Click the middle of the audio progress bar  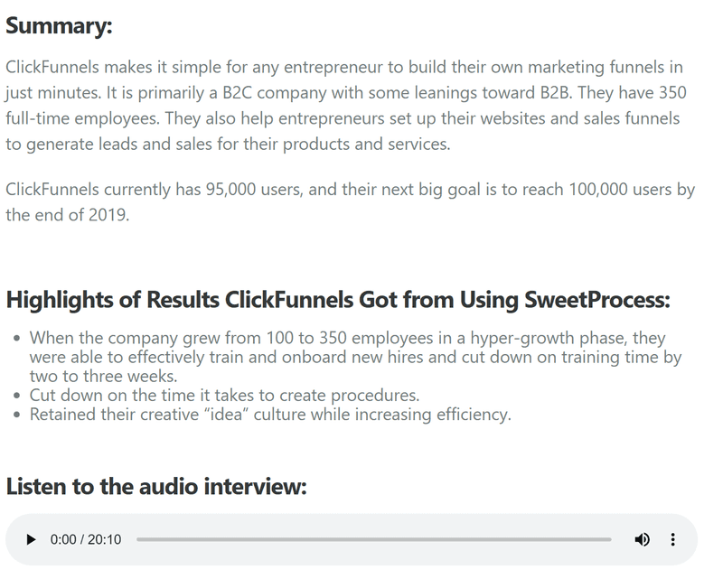(374, 539)
